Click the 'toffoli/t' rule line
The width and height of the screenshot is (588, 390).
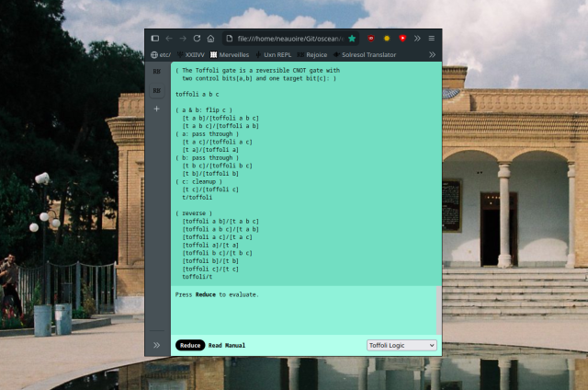pyautogui.click(x=197, y=277)
